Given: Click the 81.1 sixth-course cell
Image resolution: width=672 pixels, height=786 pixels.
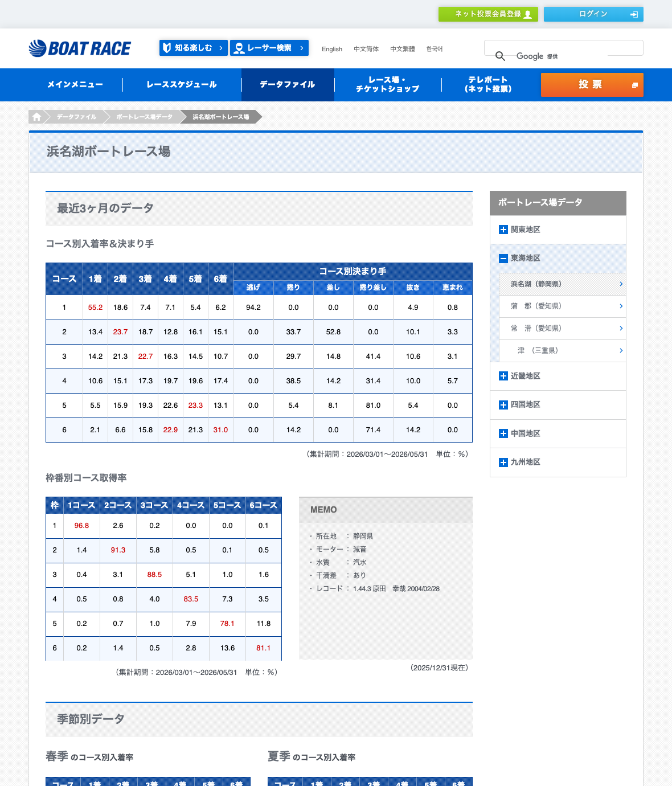Looking at the screenshot, I should pos(264,648).
